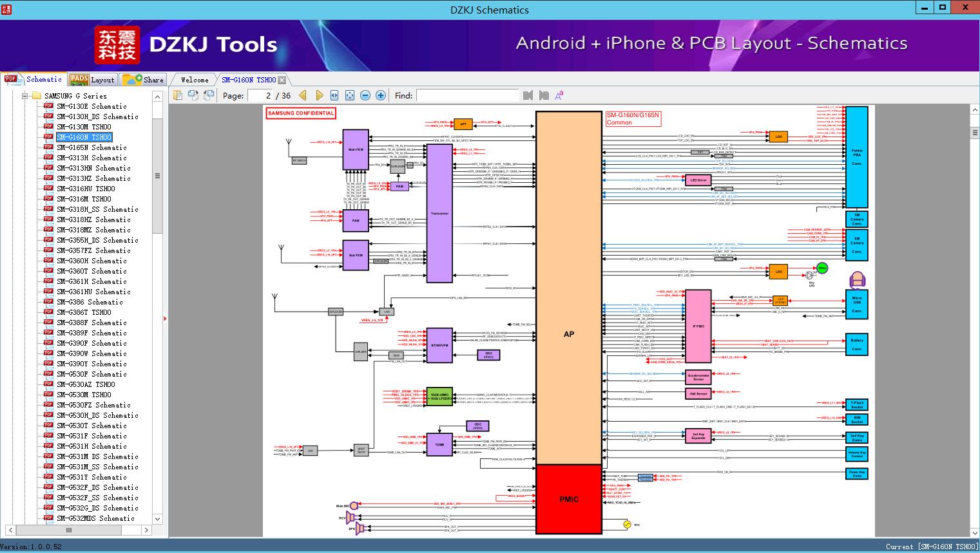This screenshot has width=980, height=553.
Task: Open SM-G390Y Schematic
Action: pos(91,364)
